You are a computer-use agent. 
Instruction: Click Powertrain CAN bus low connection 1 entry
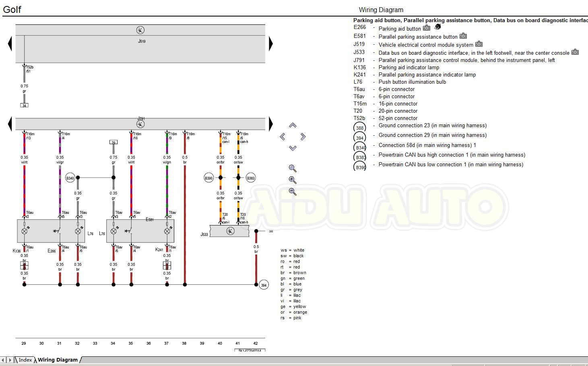pos(451,164)
